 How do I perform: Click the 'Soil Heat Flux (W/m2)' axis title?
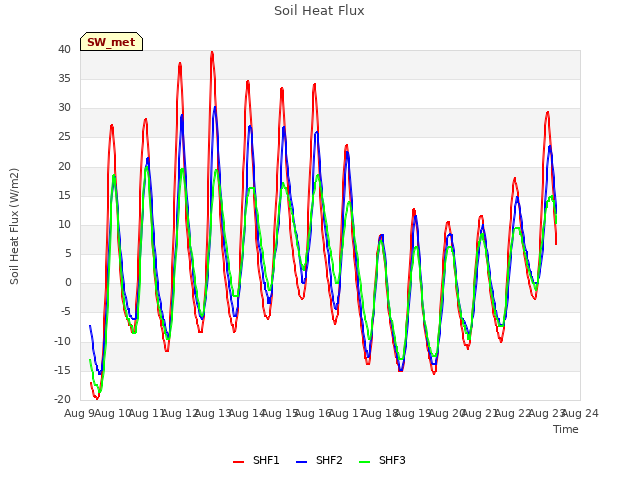(x=14, y=226)
